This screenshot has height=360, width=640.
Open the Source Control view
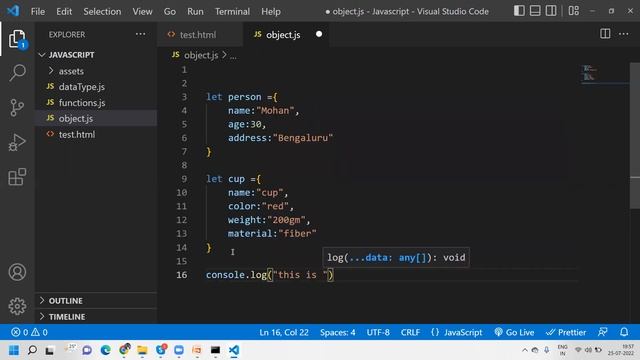[17, 108]
